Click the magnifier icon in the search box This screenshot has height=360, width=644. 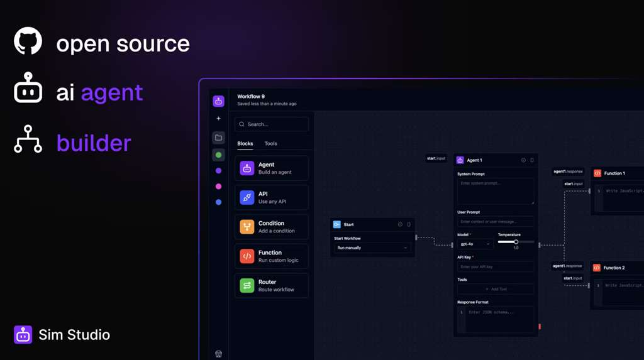(241, 124)
